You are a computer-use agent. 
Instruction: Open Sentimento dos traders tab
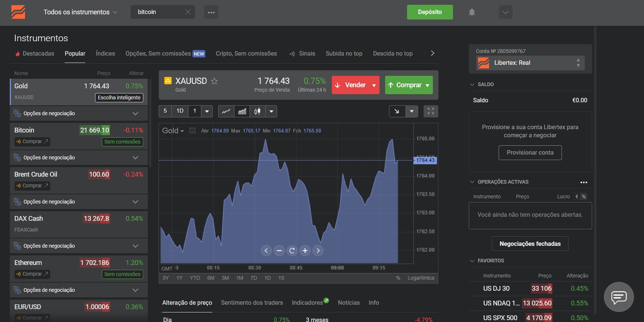[x=252, y=302]
